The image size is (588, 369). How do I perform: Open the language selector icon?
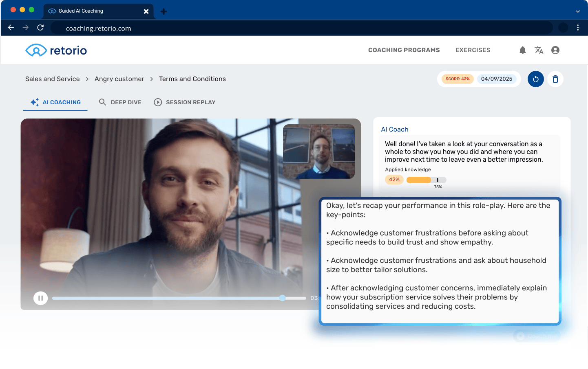539,50
